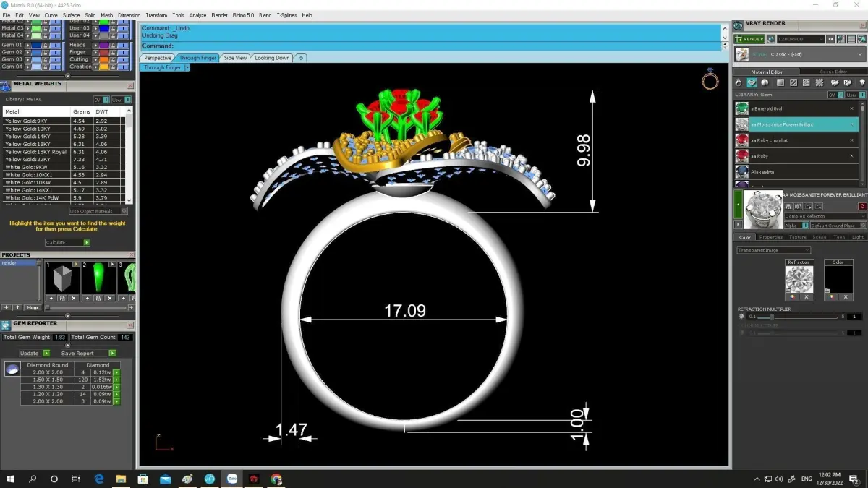Switch to the Looking Down viewport tab
This screenshot has height=488, width=868.
pos(272,58)
